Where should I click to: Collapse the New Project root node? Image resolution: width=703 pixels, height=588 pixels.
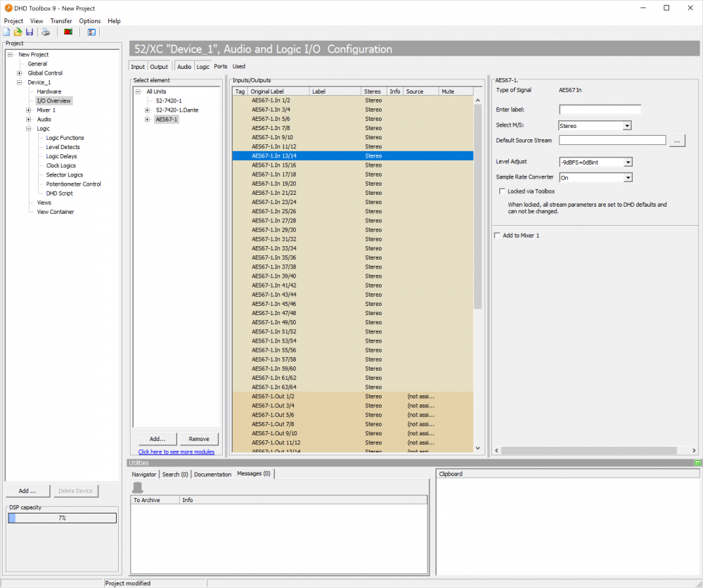point(10,55)
